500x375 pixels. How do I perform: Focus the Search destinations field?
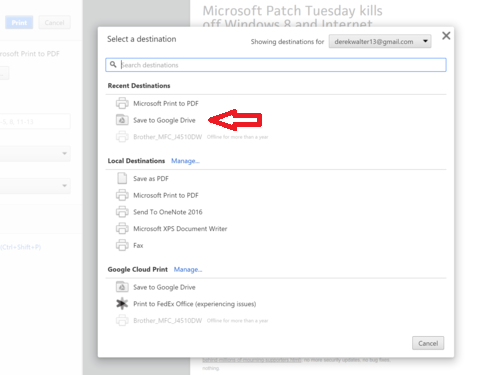coord(276,65)
